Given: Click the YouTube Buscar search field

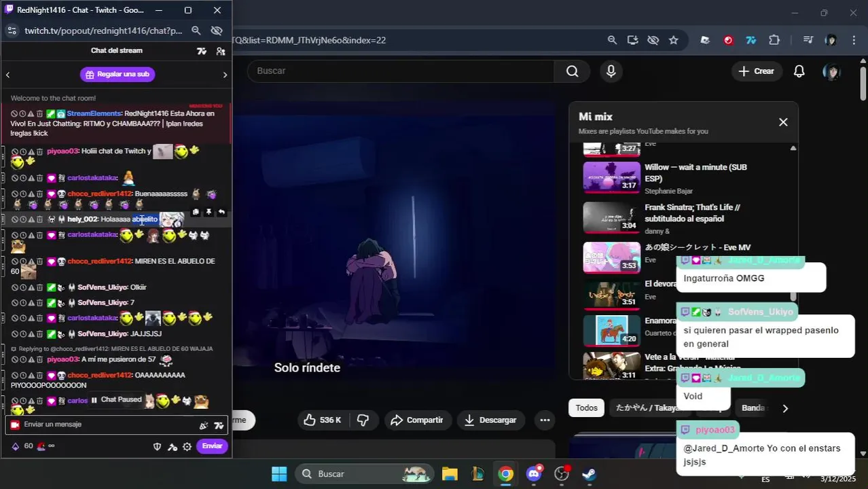Looking at the screenshot, I should [401, 71].
